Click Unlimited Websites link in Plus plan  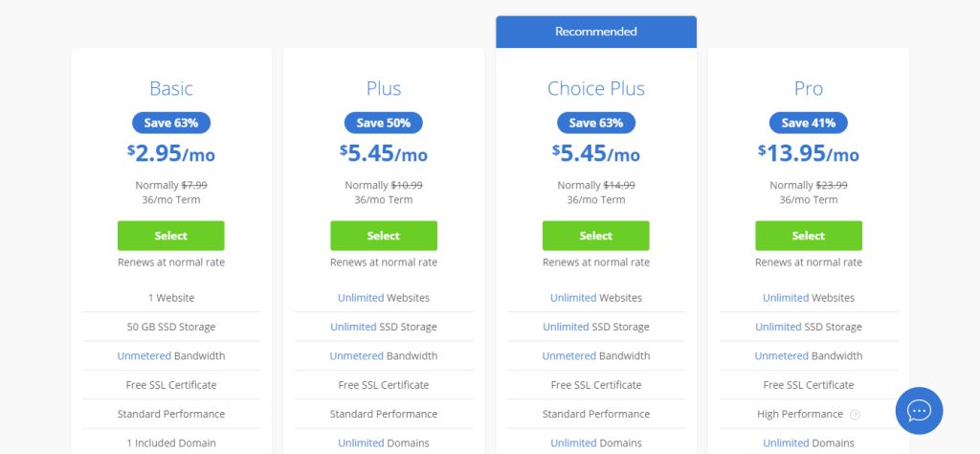click(x=361, y=298)
